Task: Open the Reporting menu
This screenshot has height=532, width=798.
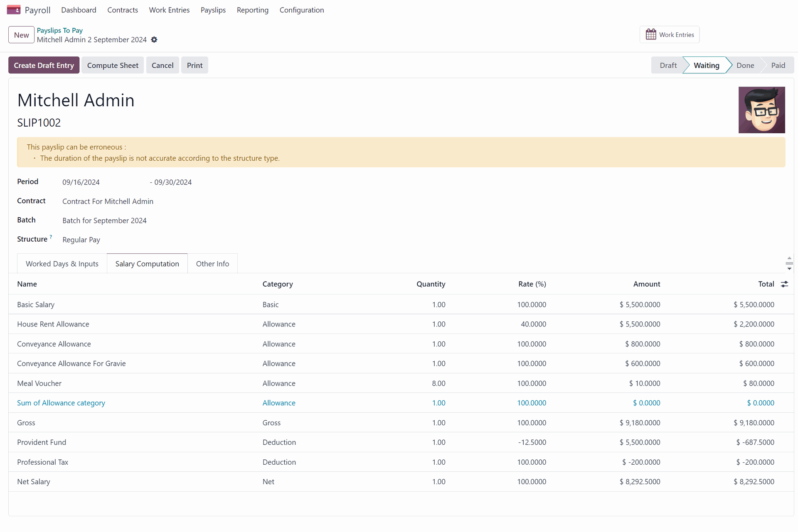Action: [x=253, y=10]
